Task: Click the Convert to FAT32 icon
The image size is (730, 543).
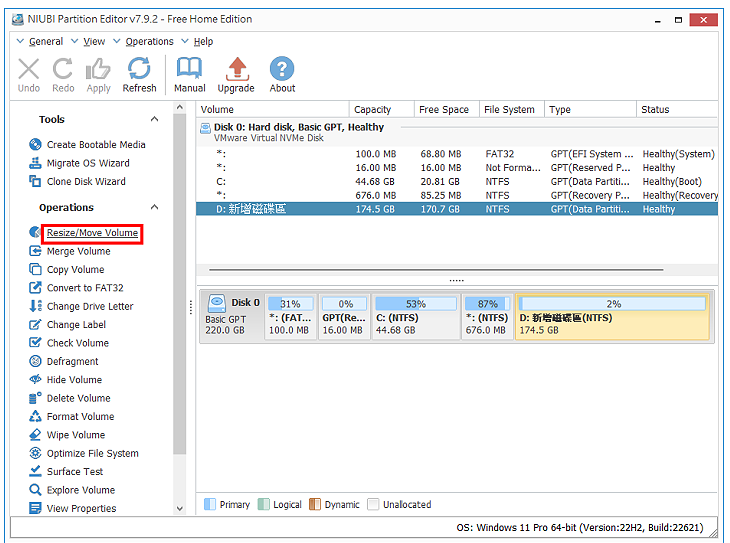Action: coord(35,288)
